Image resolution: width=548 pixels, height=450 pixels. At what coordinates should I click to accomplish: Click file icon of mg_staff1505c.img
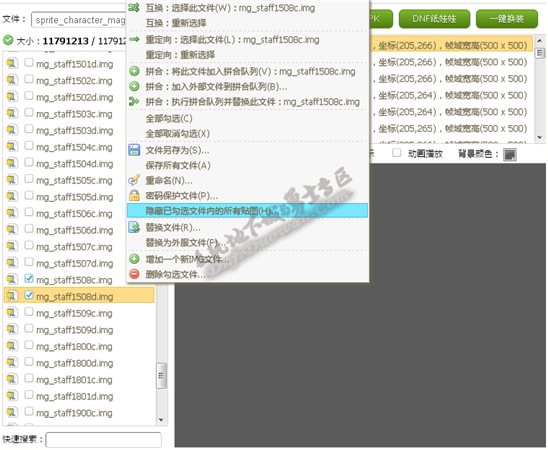coord(12,180)
